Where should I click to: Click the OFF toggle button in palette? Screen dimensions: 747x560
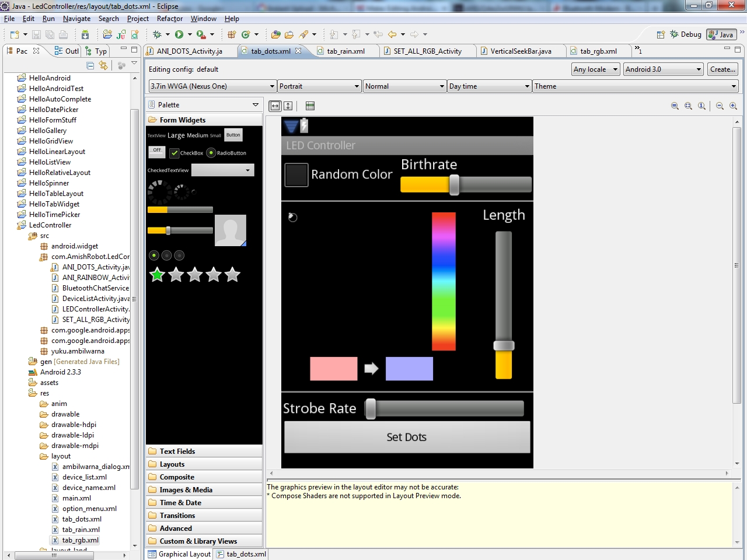(157, 152)
